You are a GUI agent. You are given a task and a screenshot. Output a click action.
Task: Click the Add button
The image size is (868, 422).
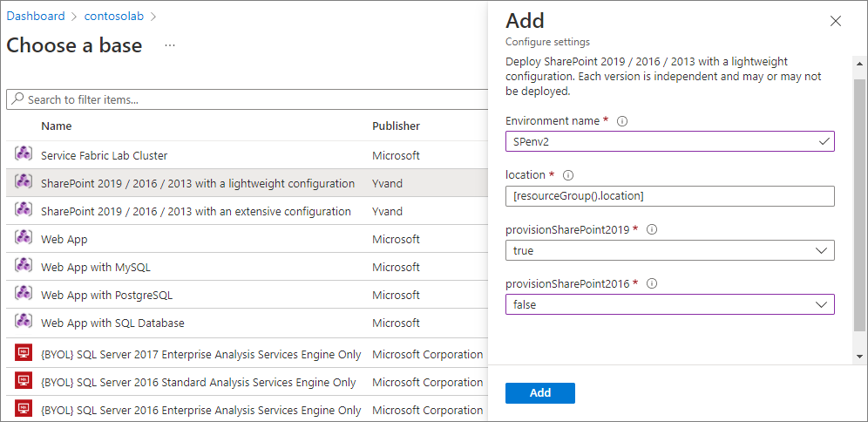pyautogui.click(x=540, y=392)
